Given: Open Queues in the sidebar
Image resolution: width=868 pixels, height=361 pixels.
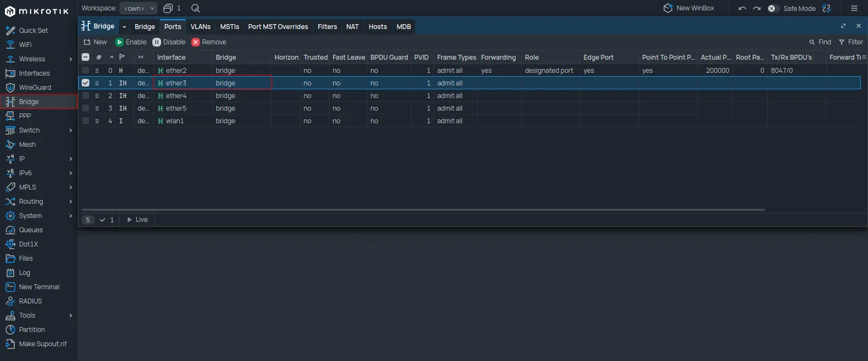Looking at the screenshot, I should (x=31, y=230).
